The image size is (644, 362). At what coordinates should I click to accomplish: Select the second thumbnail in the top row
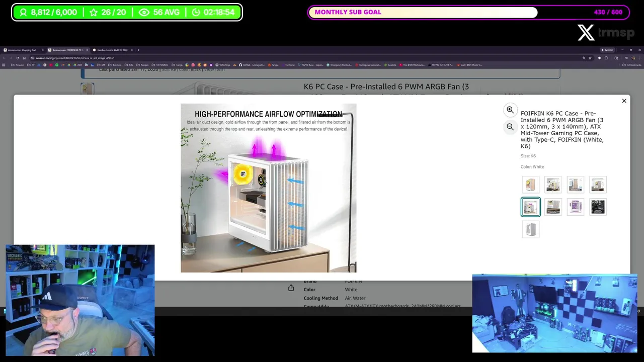[553, 185]
